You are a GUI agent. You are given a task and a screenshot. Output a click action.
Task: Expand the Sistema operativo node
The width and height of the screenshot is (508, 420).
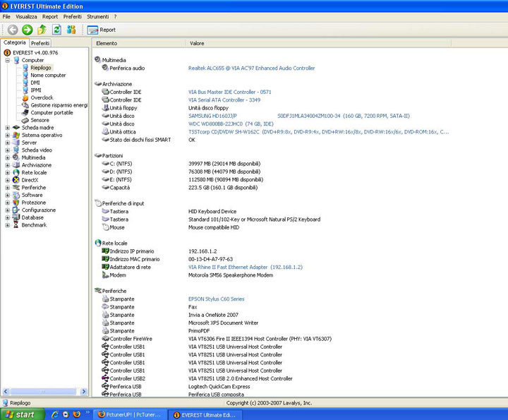click(x=8, y=135)
